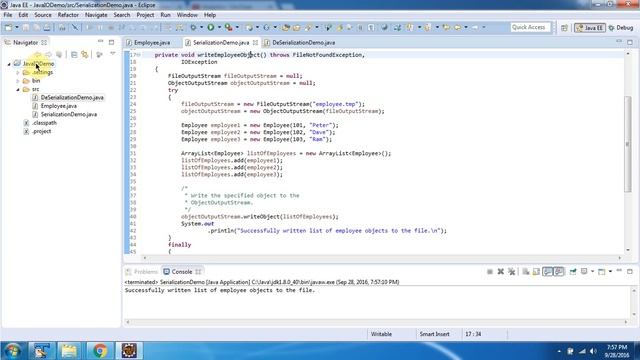This screenshot has width=640, height=360.
Task: Click the Open Perspective icon
Action: (x=564, y=27)
